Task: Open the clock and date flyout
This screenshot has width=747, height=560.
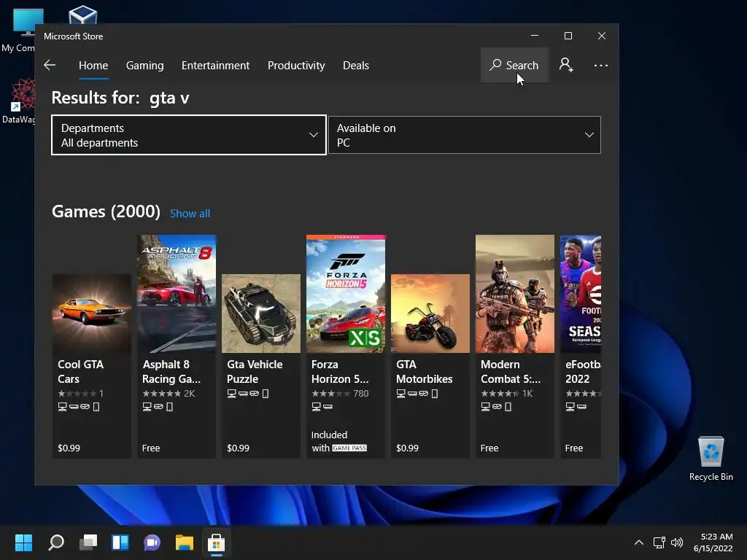Action: click(713, 542)
